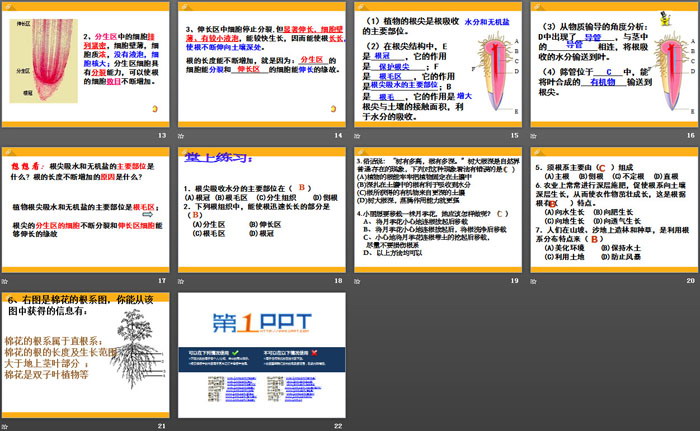Select slide 14 thumbnail about 伸长区
Image resolution: width=700 pixels, height=431 pixels.
[x=262, y=65]
